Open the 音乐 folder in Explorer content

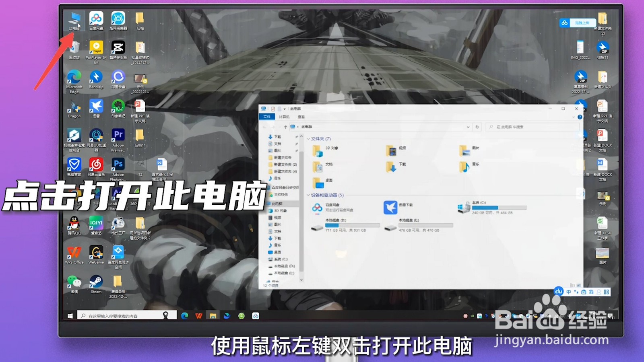[469, 167]
